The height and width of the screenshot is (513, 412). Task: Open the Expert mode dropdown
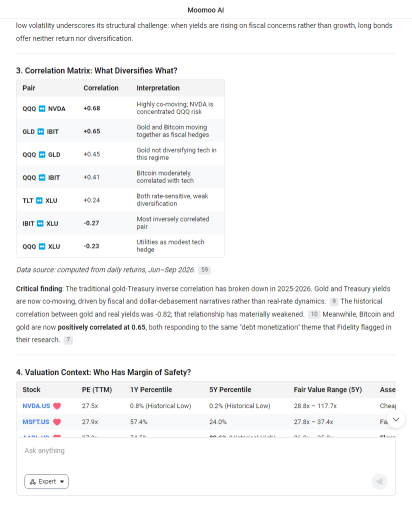46,481
